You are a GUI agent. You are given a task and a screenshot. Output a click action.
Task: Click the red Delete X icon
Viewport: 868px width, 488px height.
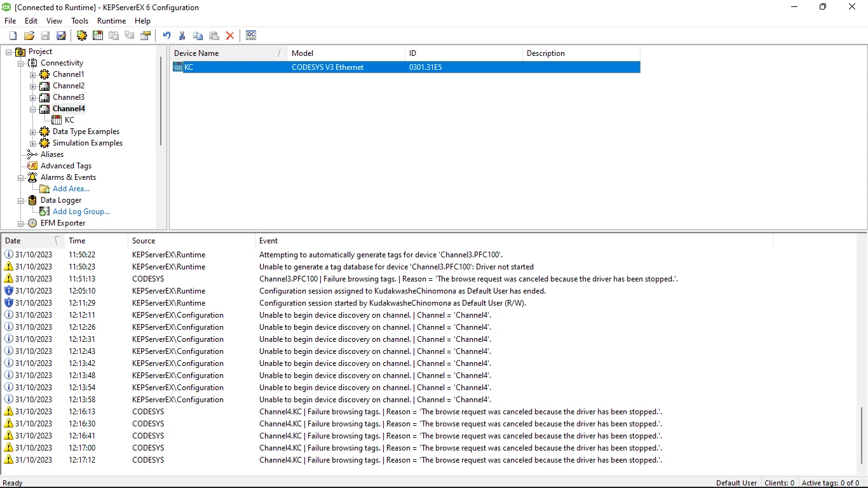pyautogui.click(x=230, y=36)
